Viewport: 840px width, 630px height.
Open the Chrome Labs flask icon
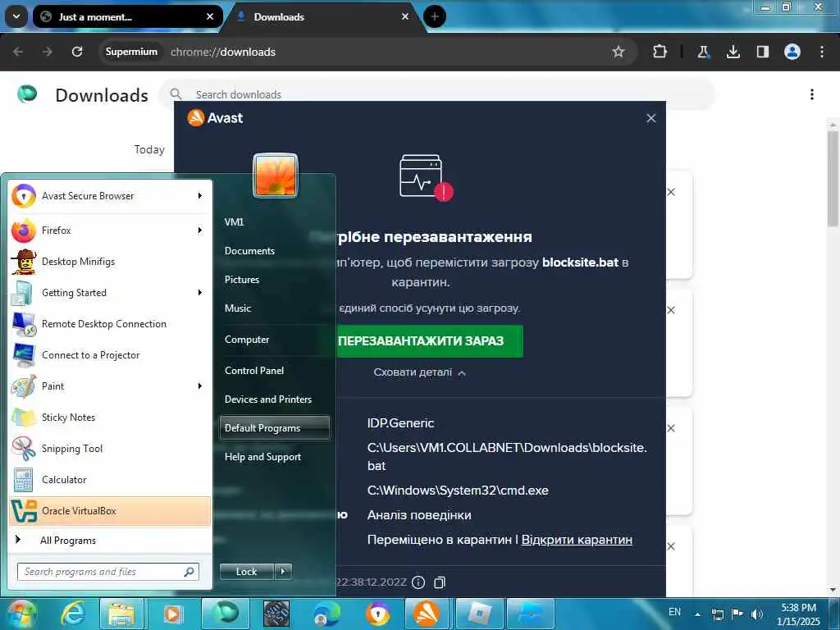(703, 52)
